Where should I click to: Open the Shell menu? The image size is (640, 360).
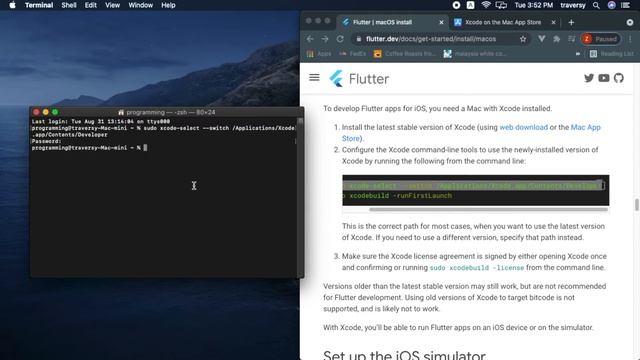pyautogui.click(x=69, y=5)
